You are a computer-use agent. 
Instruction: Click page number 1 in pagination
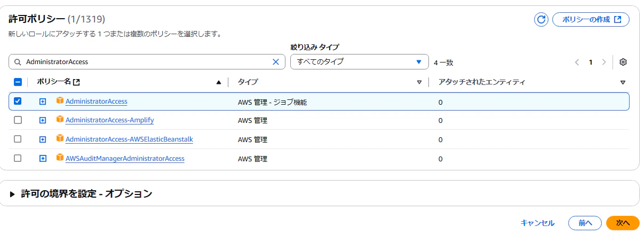tap(591, 62)
